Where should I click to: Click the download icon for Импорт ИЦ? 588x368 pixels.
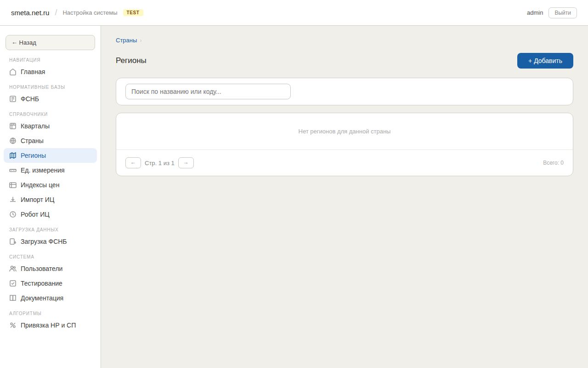pos(13,200)
